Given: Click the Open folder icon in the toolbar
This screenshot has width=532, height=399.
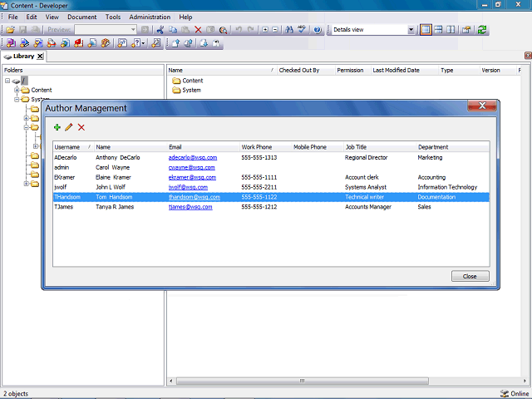Looking at the screenshot, I should click(11, 30).
